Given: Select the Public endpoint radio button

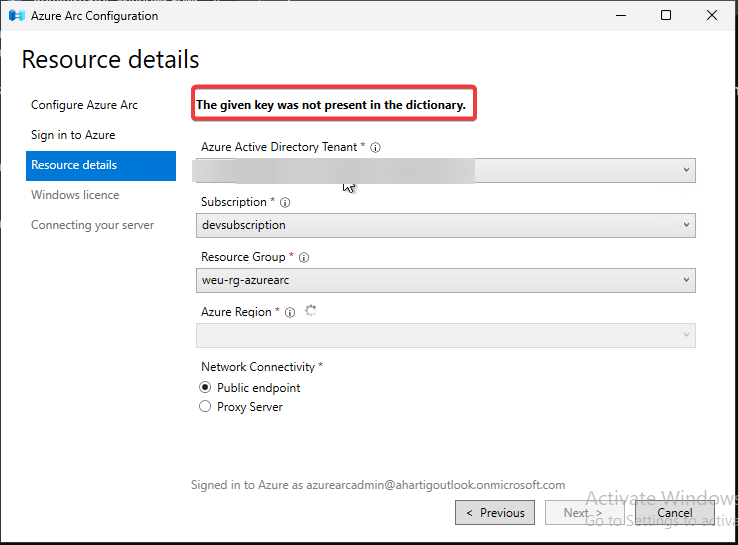Looking at the screenshot, I should pos(205,387).
